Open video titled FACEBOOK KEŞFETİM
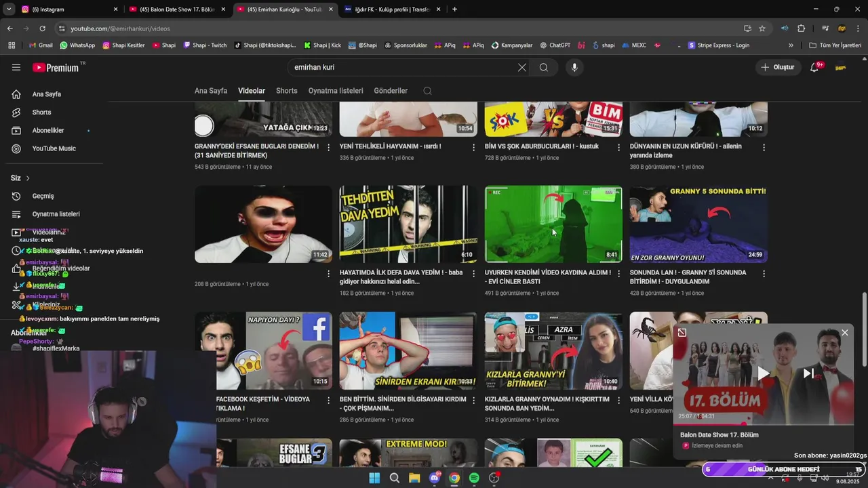This screenshot has width=868, height=488. 263,403
